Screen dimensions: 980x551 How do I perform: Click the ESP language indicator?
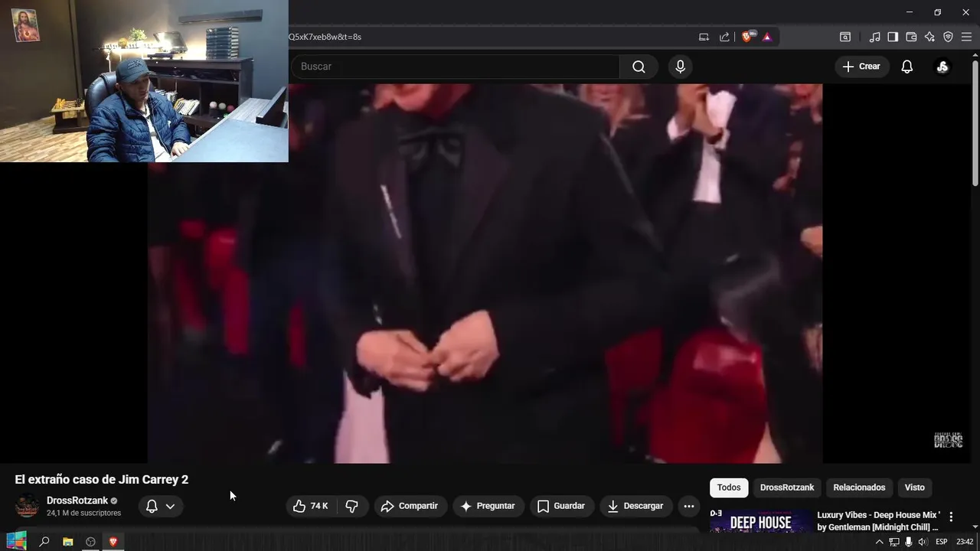942,542
